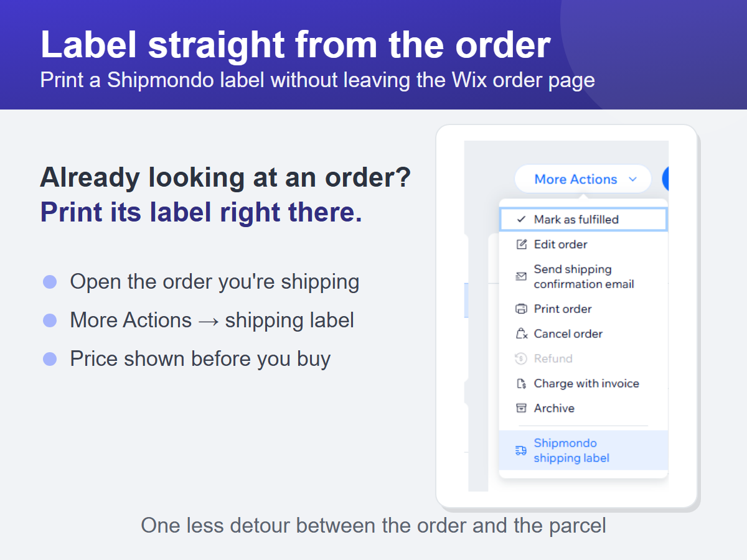Choose Edit order from the menu
The height and width of the screenshot is (560, 747).
[583, 245]
